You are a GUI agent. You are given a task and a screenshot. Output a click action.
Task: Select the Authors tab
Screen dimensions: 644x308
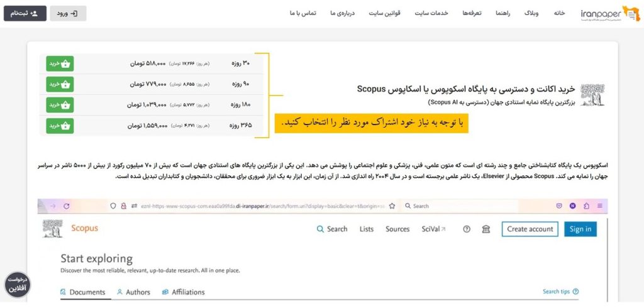tap(133, 292)
